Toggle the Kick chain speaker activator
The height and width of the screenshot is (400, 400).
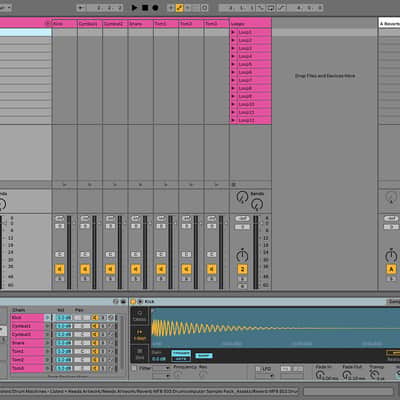pos(95,318)
